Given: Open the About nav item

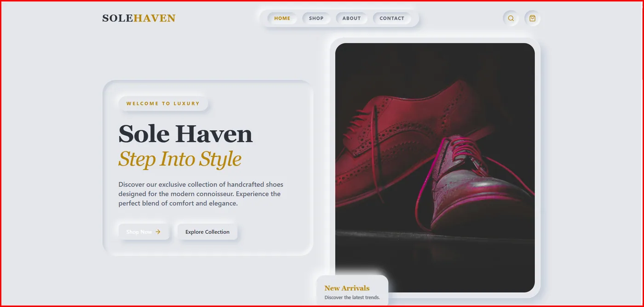Looking at the screenshot, I should pos(351,18).
